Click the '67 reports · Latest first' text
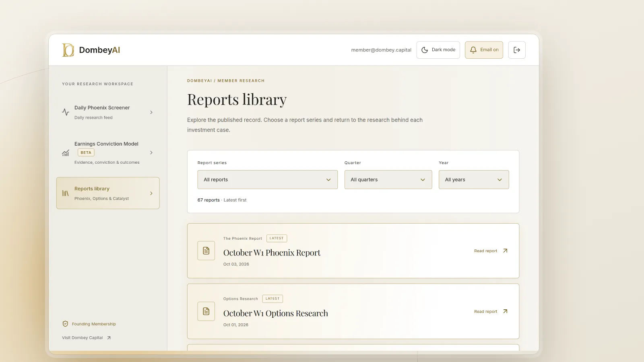The height and width of the screenshot is (362, 644). (222, 200)
